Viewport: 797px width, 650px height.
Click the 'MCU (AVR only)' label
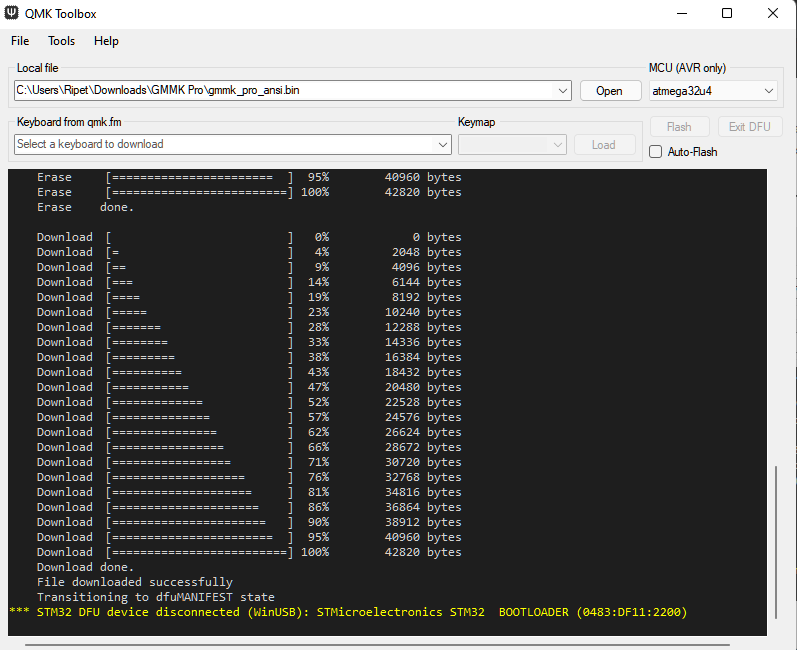[687, 68]
